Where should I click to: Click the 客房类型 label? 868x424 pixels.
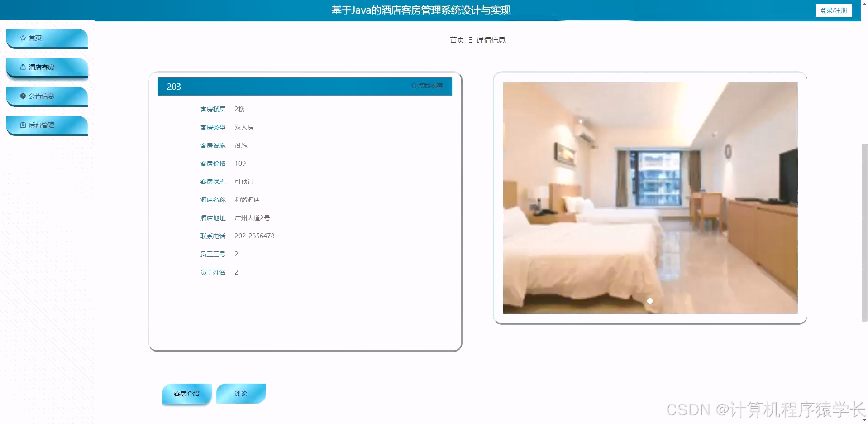click(x=213, y=127)
